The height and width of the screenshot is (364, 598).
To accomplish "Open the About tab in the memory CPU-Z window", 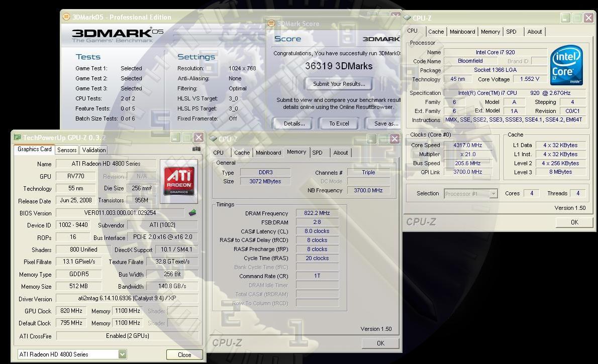I will tap(341, 153).
